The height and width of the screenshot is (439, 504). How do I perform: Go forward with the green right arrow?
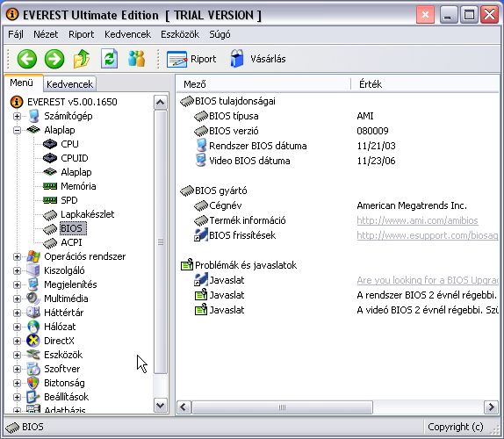(x=54, y=59)
